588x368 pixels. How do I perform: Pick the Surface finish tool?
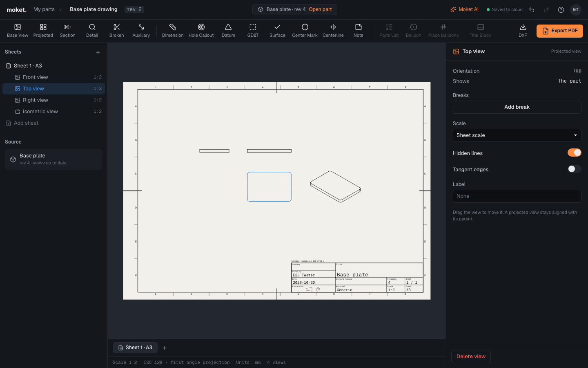coord(277,31)
